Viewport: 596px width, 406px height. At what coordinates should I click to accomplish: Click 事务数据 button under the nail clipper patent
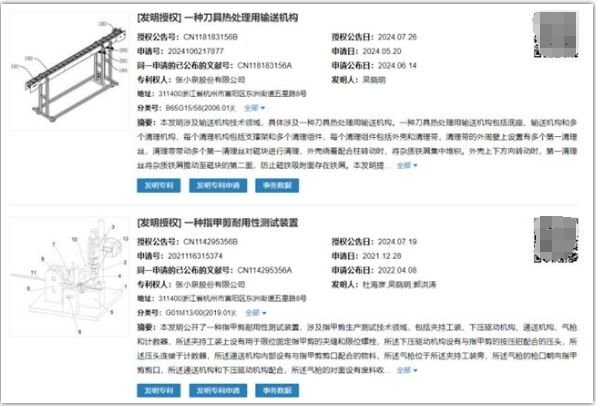[277, 390]
